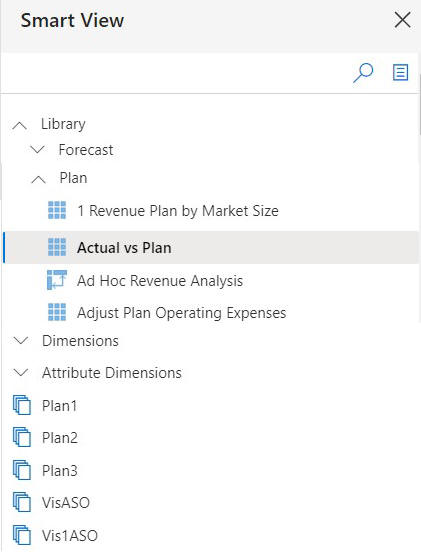Expand the Attribute Dimensions chevron

(21, 372)
